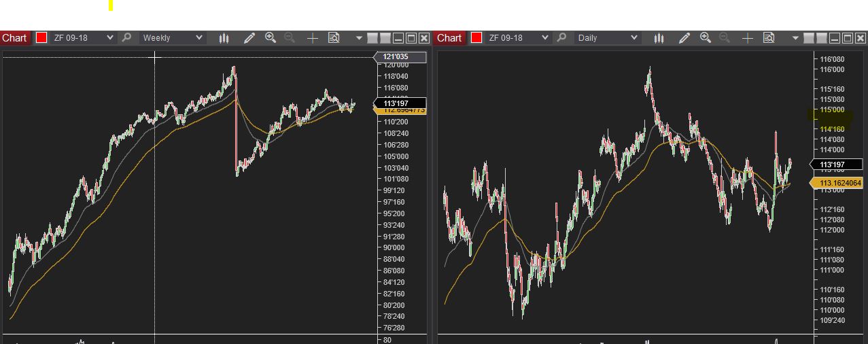Click red link color swatch in Daily chart
Viewport: 868px width, 344px height.
pyautogui.click(x=476, y=38)
